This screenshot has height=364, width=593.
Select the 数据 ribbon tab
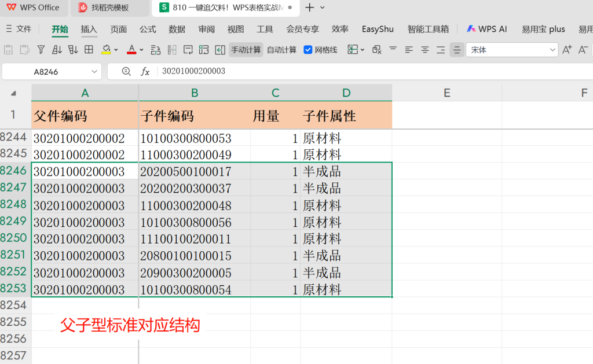pyautogui.click(x=177, y=30)
